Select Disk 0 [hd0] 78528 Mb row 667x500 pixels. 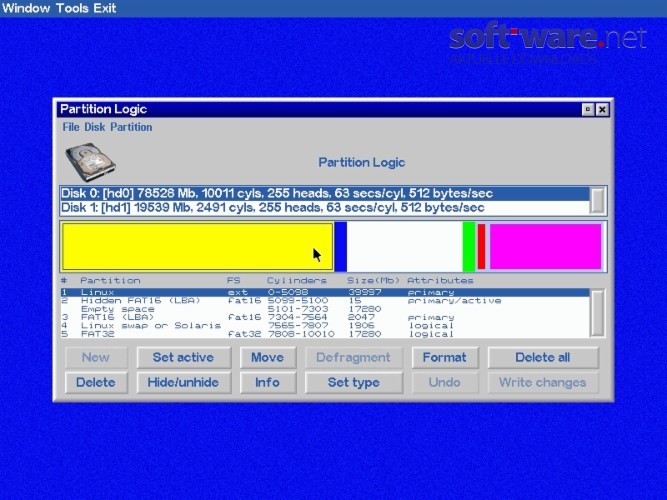325,194
